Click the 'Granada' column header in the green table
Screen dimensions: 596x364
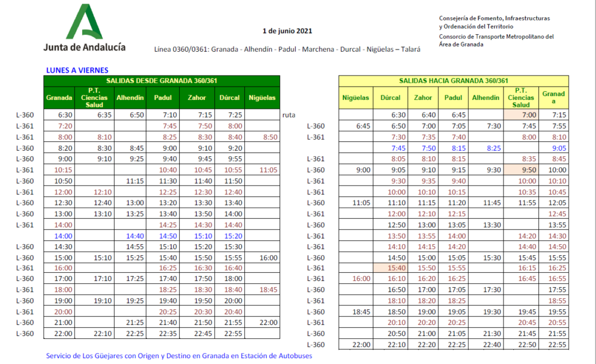click(x=59, y=98)
